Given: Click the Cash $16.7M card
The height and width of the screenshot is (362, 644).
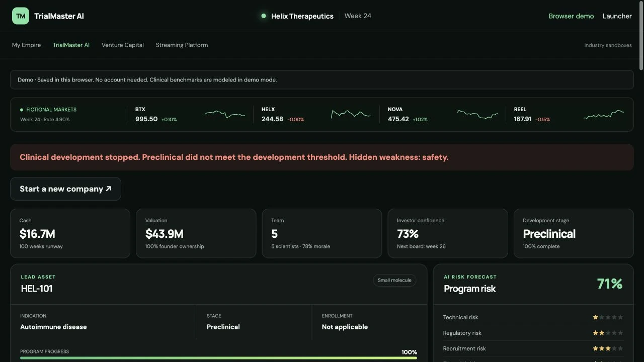Looking at the screenshot, I should 70,233.
